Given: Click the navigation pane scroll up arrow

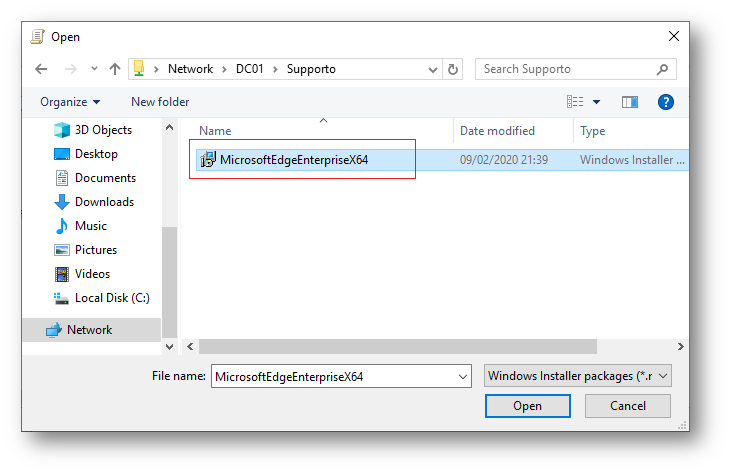Looking at the screenshot, I should click(169, 127).
